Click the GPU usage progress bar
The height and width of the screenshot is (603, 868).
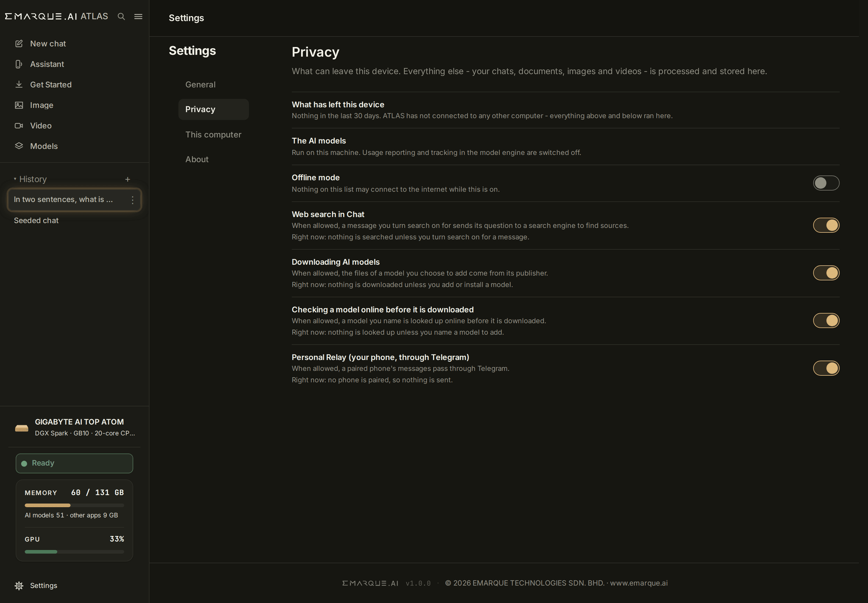pyautogui.click(x=74, y=552)
